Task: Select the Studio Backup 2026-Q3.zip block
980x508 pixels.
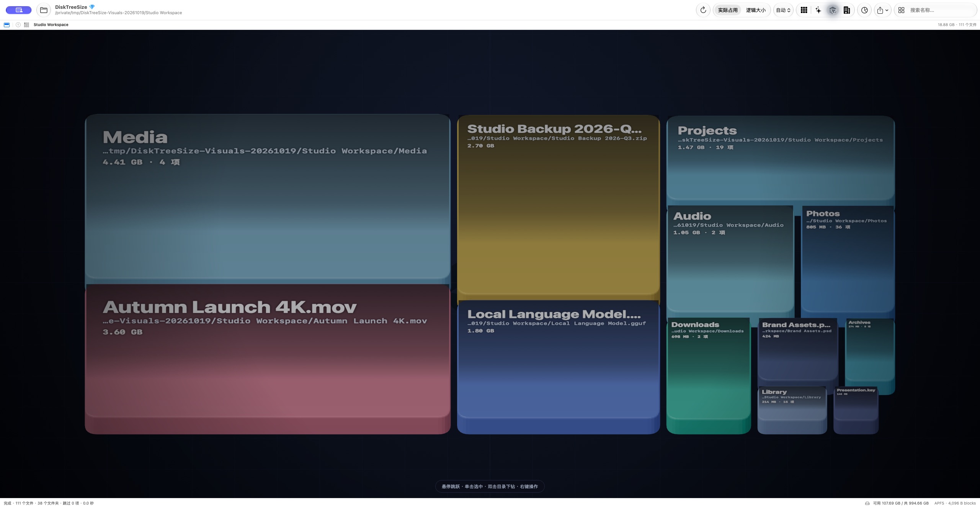Action: click(558, 207)
